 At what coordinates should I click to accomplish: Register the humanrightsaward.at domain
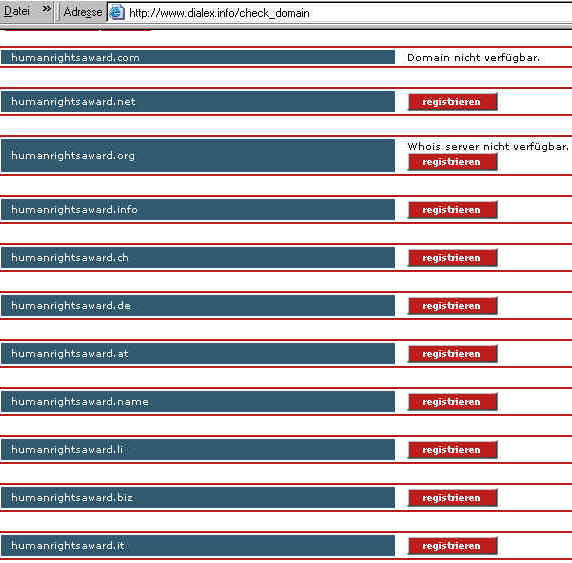click(452, 354)
